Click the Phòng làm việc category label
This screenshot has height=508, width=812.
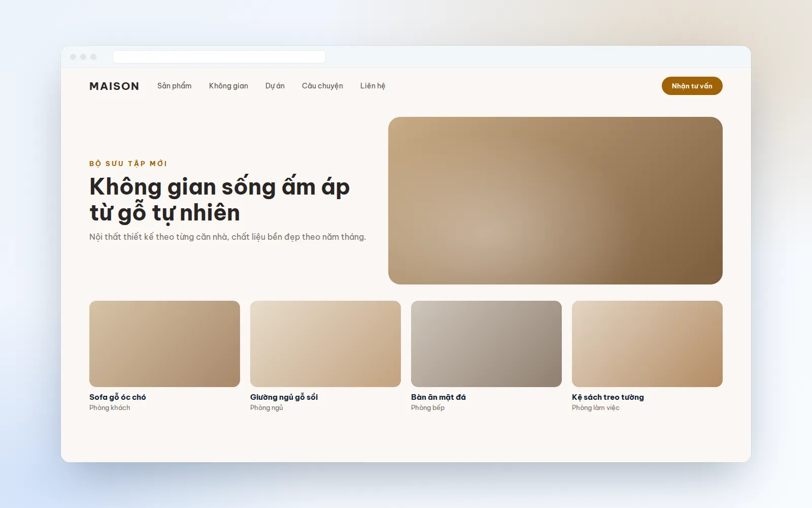(x=596, y=408)
